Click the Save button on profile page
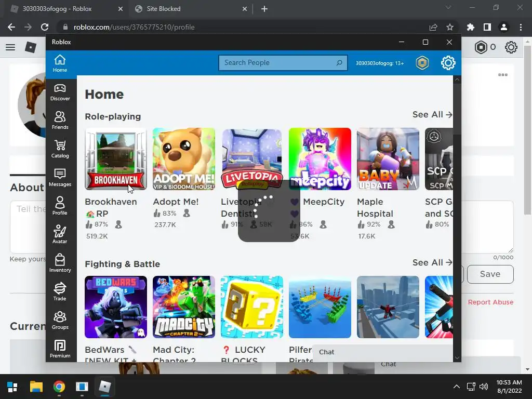Viewport: 532px width, 399px height. pos(490,274)
